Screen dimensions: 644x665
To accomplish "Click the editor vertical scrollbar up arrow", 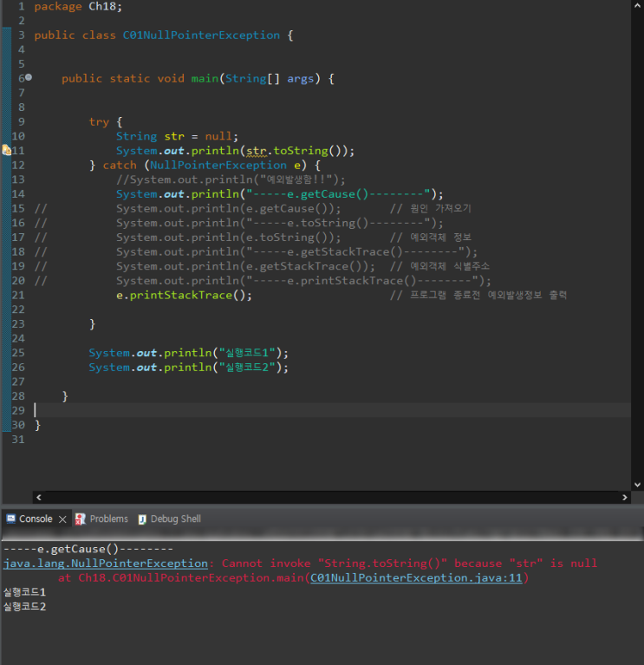I will (637, 6).
